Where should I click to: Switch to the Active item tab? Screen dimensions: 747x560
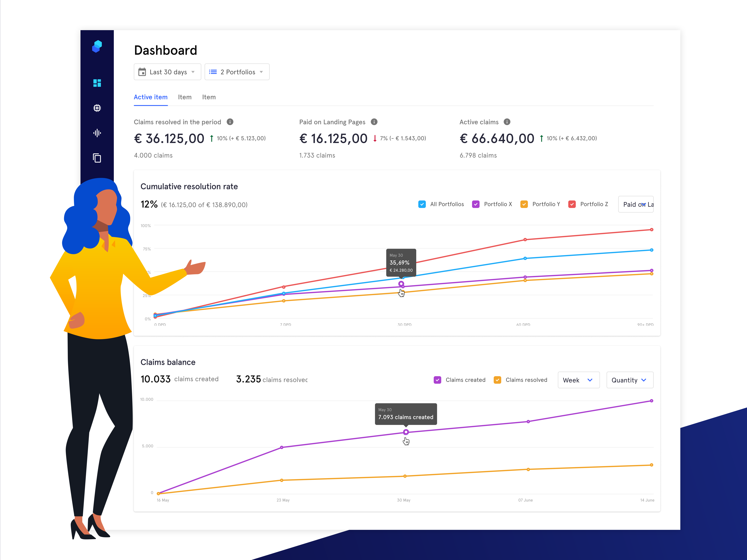pos(151,97)
